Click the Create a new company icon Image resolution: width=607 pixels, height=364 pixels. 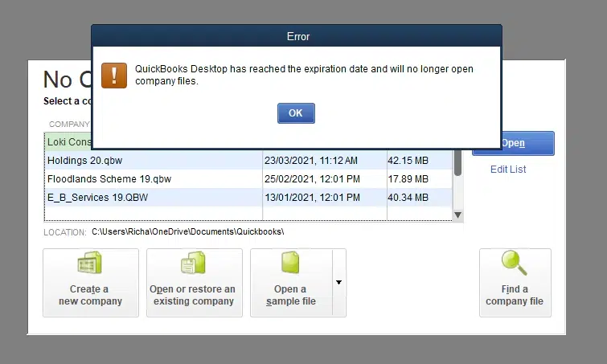(x=90, y=263)
